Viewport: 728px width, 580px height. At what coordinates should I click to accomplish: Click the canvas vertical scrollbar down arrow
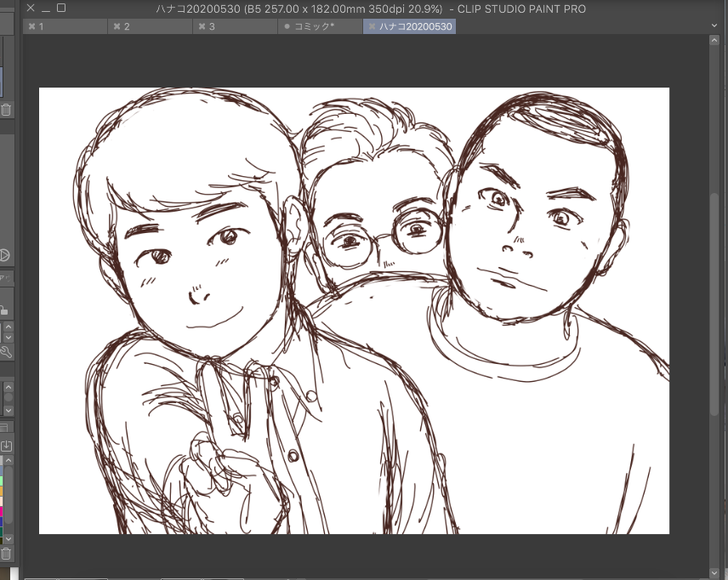click(714, 573)
